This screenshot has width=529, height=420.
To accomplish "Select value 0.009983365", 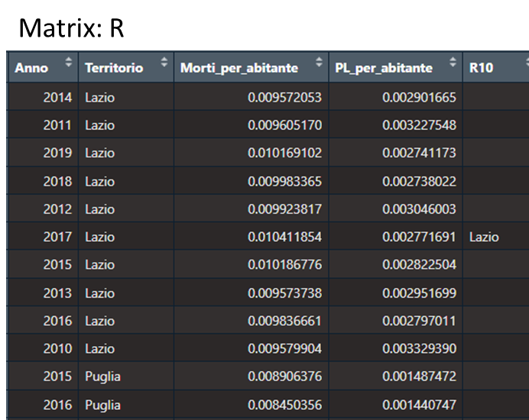I will (x=284, y=181).
